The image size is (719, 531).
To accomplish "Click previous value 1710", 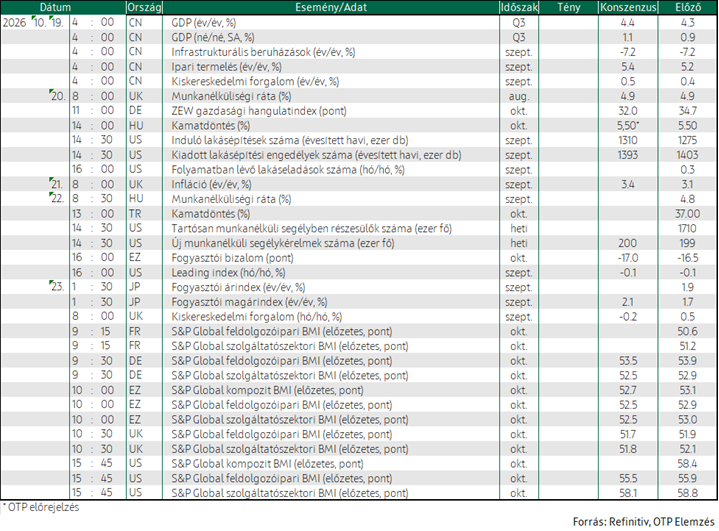I will [x=688, y=228].
